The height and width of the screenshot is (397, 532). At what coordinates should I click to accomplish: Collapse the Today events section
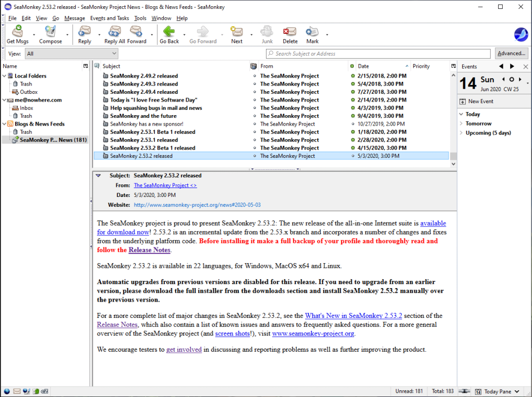click(461, 114)
